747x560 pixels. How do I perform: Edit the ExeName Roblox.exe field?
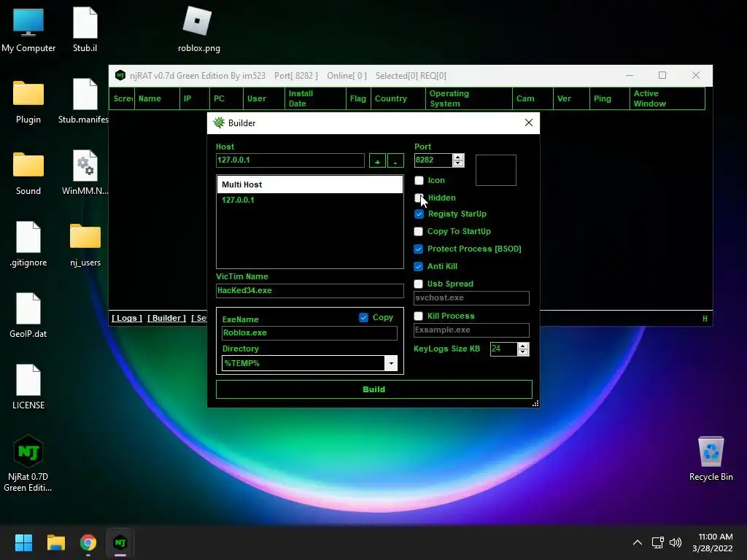309,332
